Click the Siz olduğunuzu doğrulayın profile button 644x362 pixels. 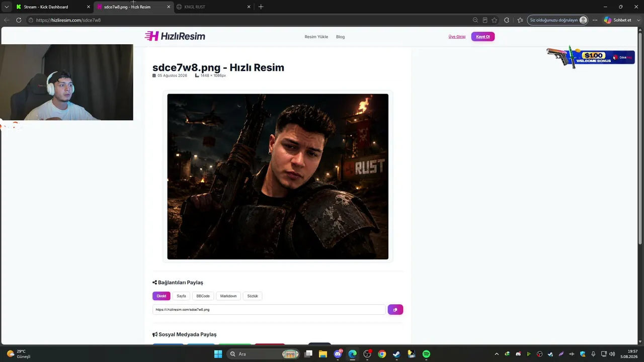point(557,20)
